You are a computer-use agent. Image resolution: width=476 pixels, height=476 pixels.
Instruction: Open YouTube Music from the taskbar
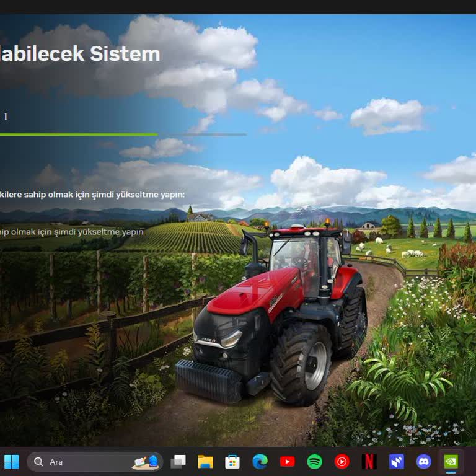pos(342,462)
